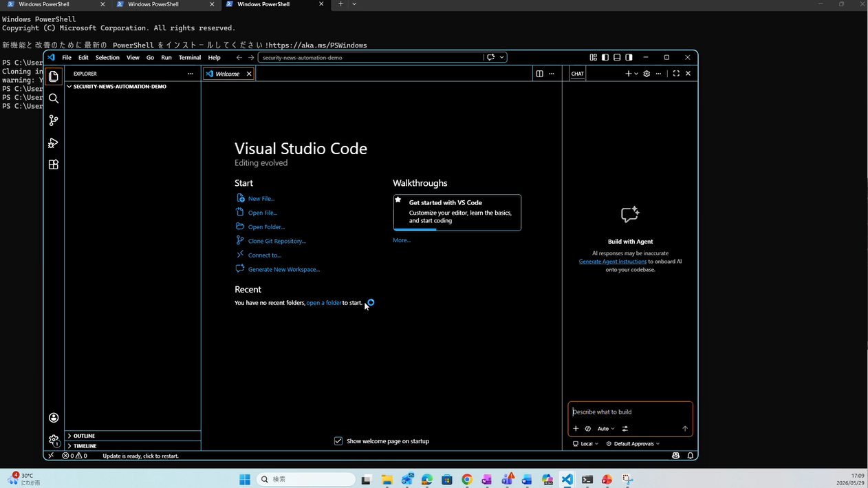868x488 pixels.
Task: Click the 'open a folder' link
Action: (324, 303)
